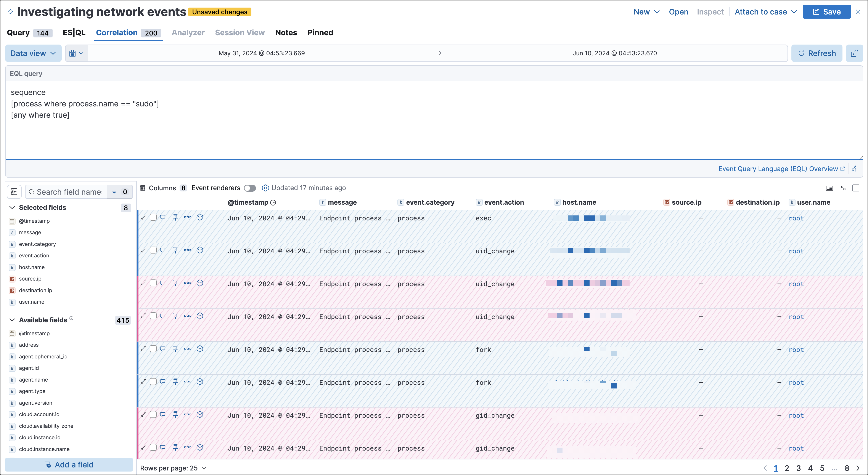
Task: Click the Search field names input
Action: click(x=69, y=192)
